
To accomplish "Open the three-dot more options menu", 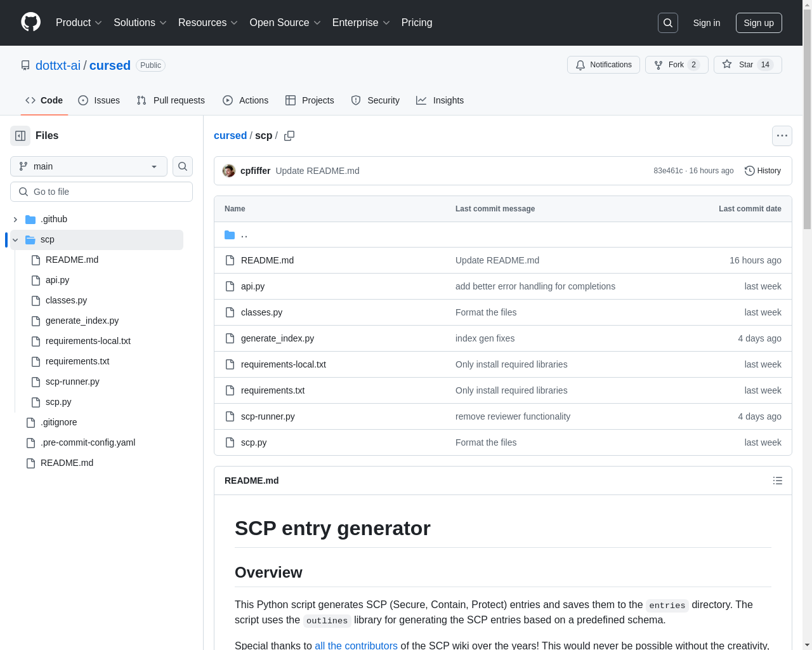I will [x=782, y=136].
